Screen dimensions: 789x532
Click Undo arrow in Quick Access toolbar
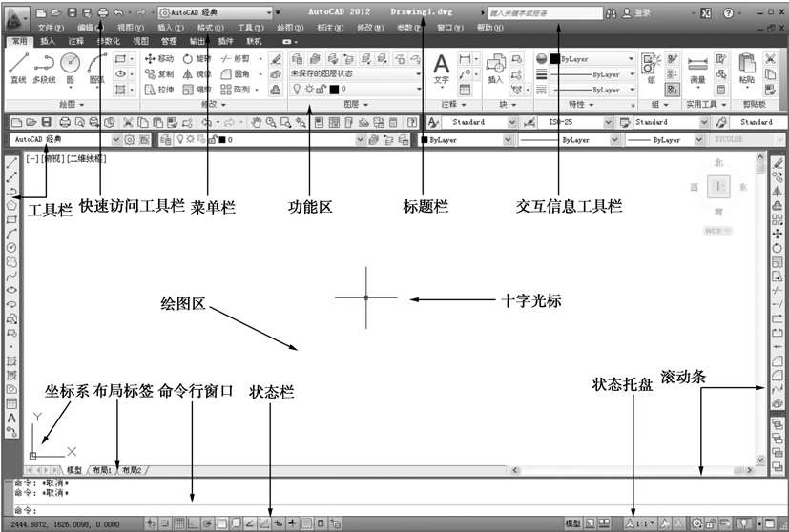118,12
